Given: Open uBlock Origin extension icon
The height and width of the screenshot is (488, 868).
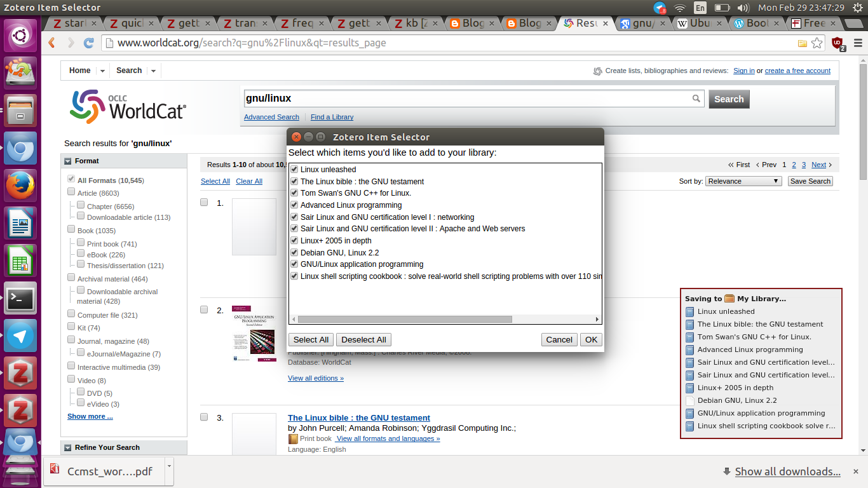Looking at the screenshot, I should pos(837,44).
